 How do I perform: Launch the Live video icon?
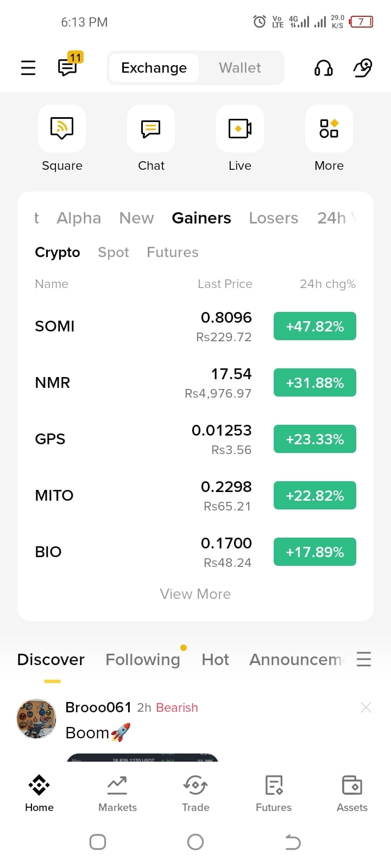(240, 129)
